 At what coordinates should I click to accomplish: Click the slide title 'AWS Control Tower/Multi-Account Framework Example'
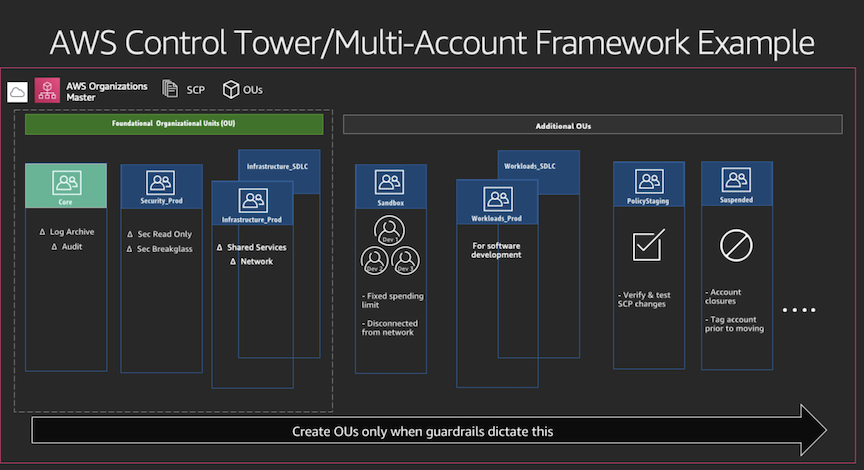(x=432, y=42)
